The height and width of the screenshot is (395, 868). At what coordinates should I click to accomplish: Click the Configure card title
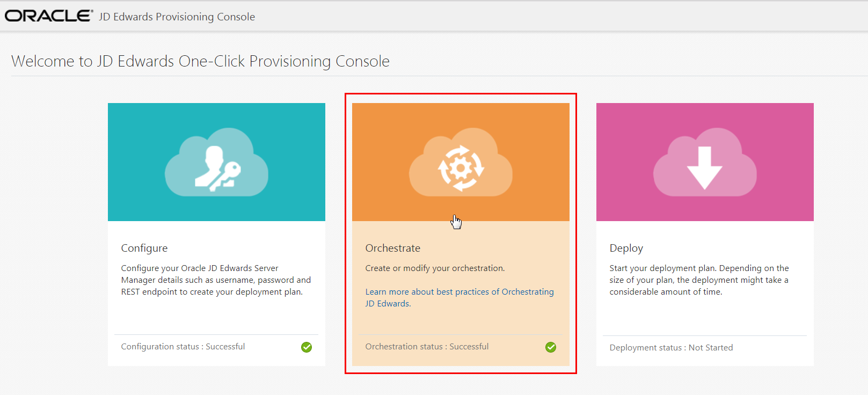coord(144,248)
